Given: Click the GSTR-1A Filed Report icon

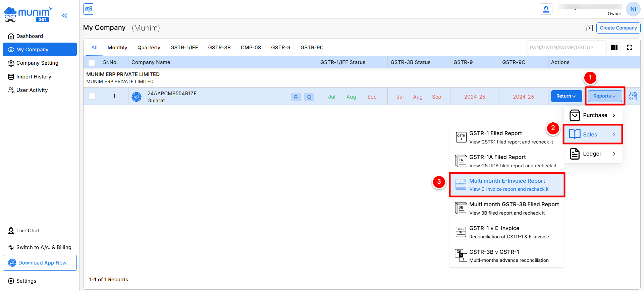Looking at the screenshot, I should point(461,161).
